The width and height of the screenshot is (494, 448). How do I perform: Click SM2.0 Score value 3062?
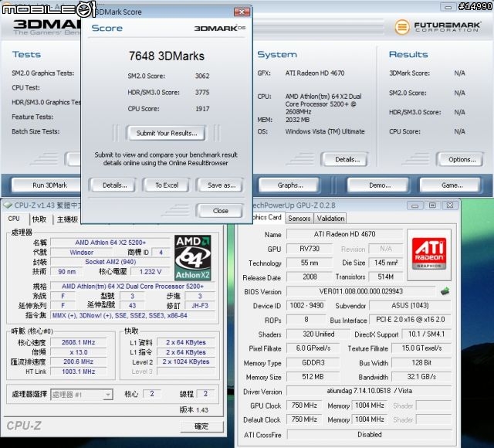click(x=202, y=76)
